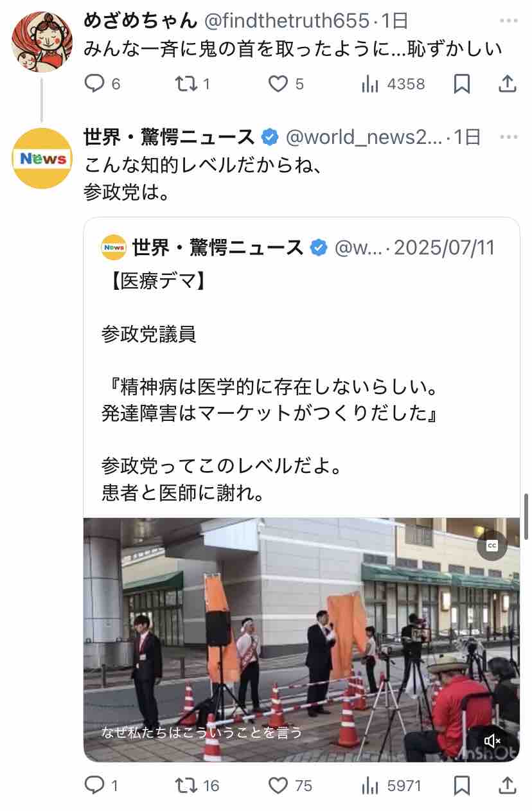Screen dimensions: 532x811
Task: Share めざめちゃん's post
Action: (x=507, y=84)
